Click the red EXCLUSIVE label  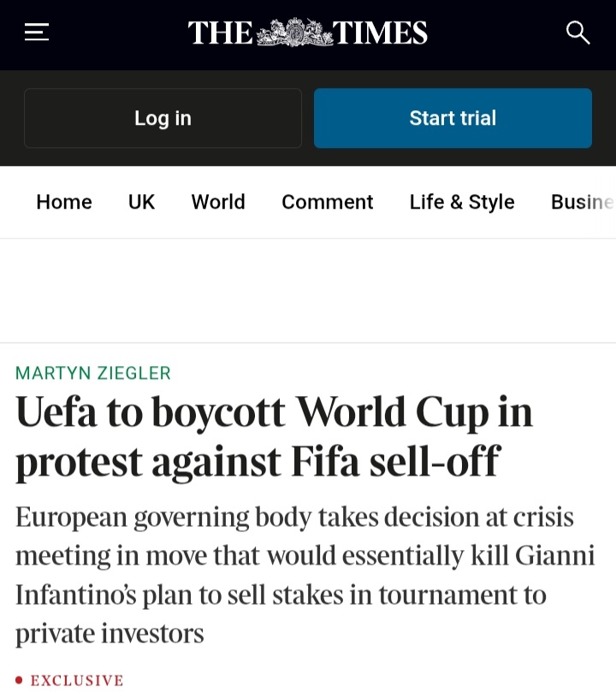click(x=77, y=680)
